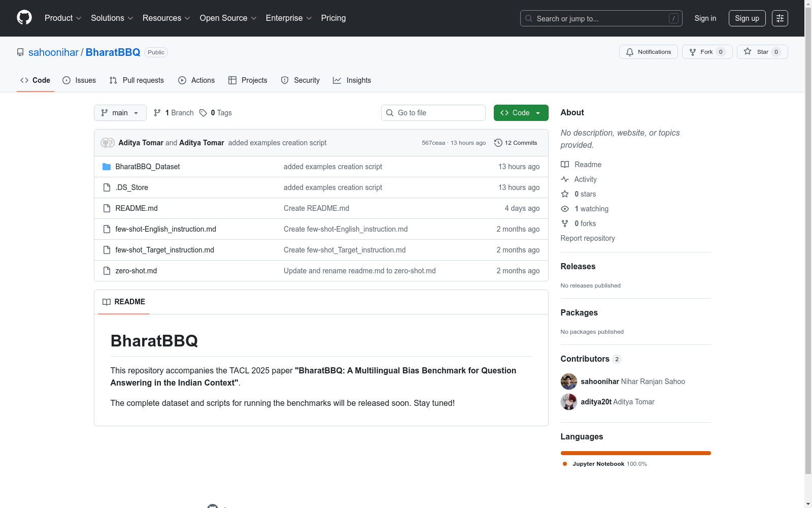Star the BharatBBQ repository
Viewport: 812px width, 508px height.
click(x=762, y=52)
